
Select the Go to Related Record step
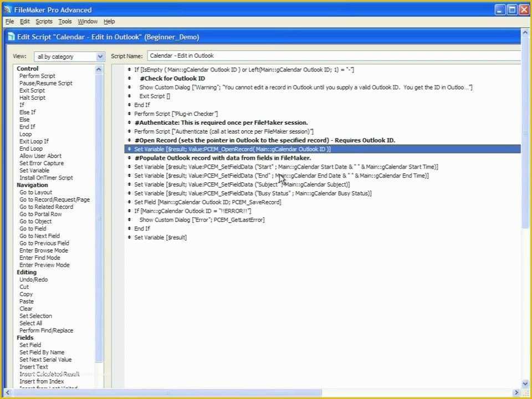[46, 207]
